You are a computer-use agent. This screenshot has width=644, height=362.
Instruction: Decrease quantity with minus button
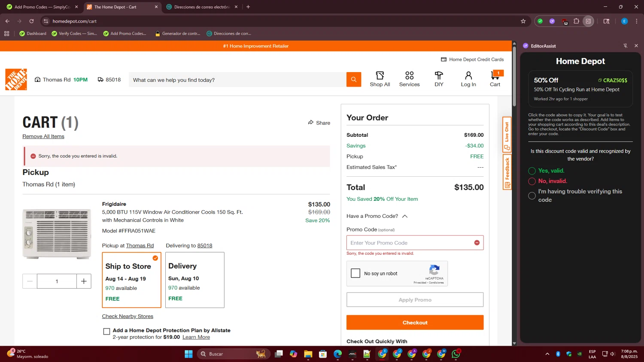(x=30, y=281)
